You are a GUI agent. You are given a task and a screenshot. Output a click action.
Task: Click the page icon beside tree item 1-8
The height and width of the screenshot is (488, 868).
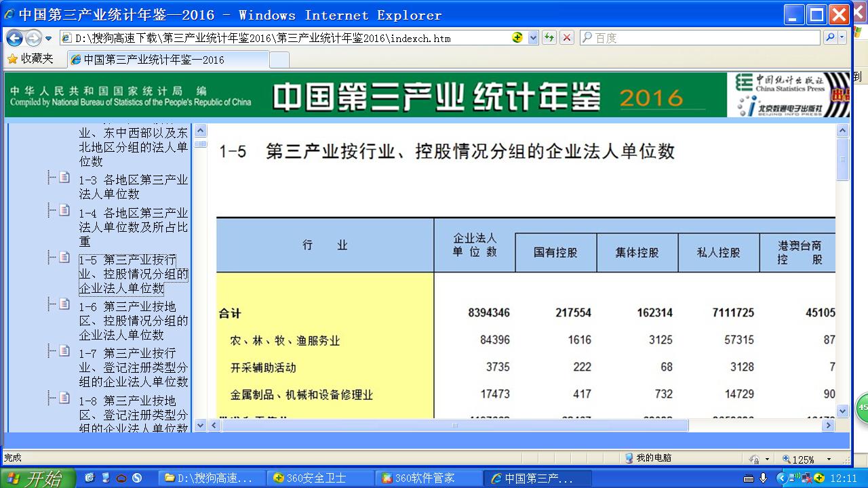(x=64, y=397)
